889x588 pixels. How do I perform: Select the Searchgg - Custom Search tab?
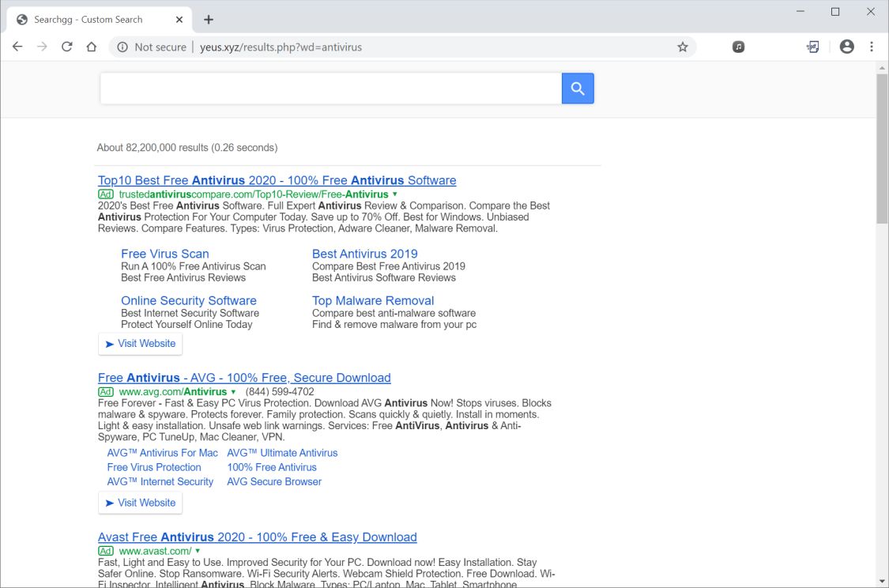[100, 20]
